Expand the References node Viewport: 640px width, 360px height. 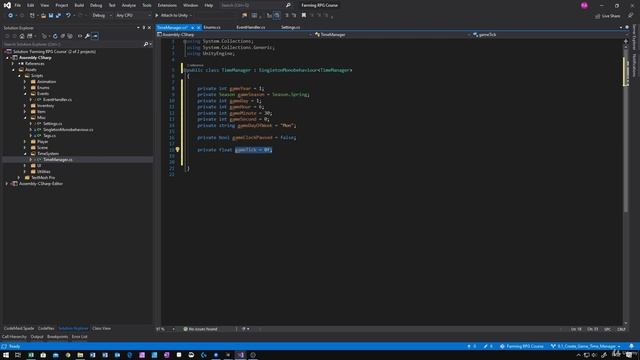[x=13, y=64]
